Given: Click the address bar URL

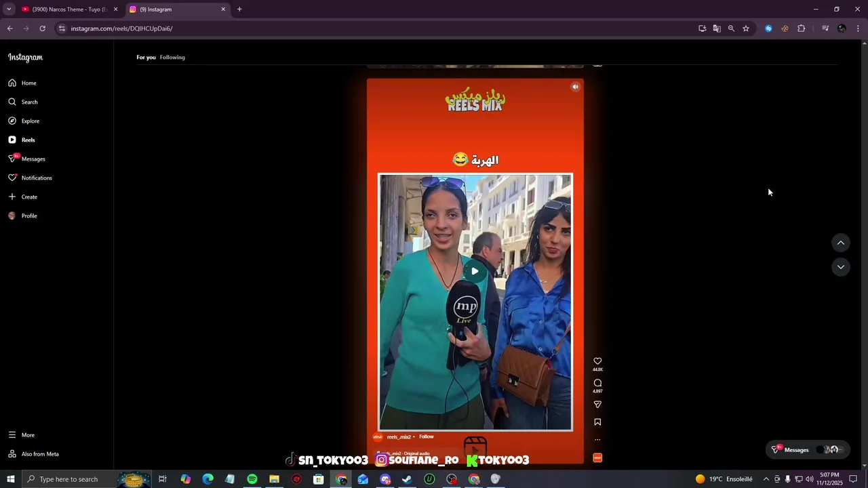Looking at the screenshot, I should coord(121,28).
